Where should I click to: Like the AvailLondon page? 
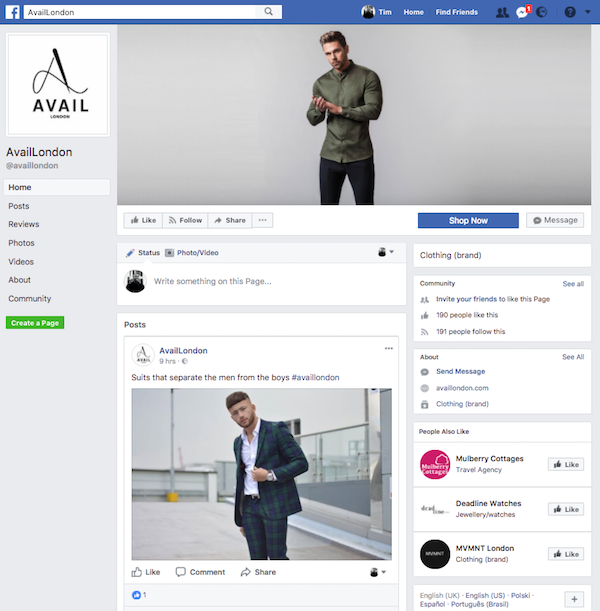[x=143, y=221]
